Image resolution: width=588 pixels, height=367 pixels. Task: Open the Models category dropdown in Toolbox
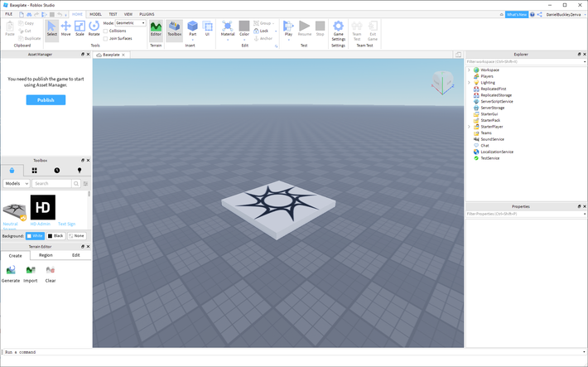16,184
